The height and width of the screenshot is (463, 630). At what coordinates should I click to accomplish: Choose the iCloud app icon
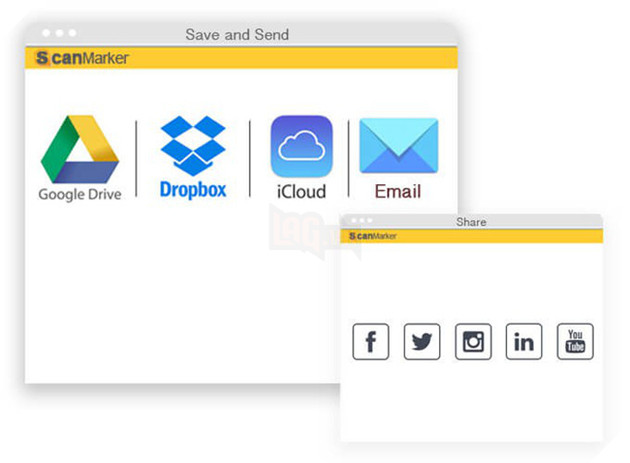pos(302,146)
